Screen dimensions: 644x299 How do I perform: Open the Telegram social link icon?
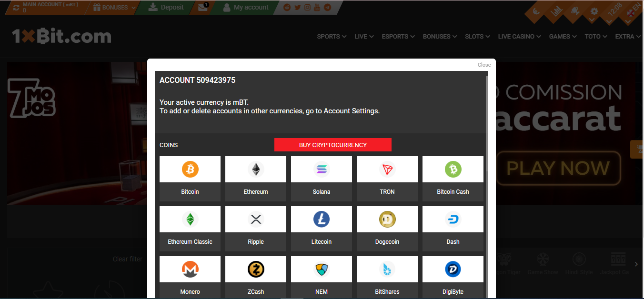coord(328,8)
